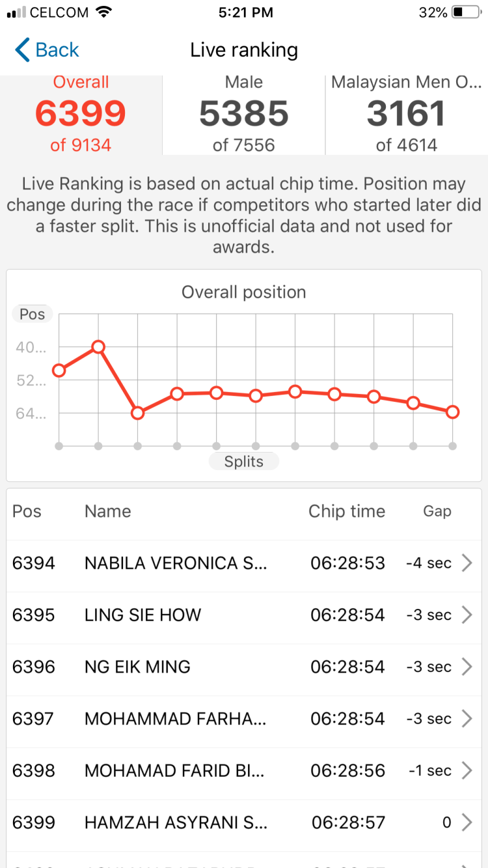Select the last split point on chart

click(452, 412)
